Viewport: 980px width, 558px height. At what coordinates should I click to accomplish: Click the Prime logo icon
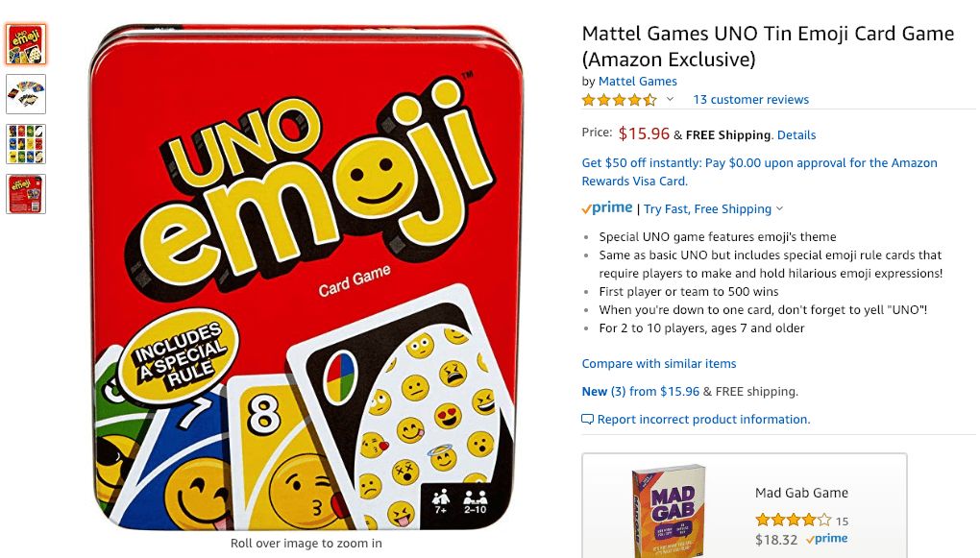pyautogui.click(x=607, y=208)
